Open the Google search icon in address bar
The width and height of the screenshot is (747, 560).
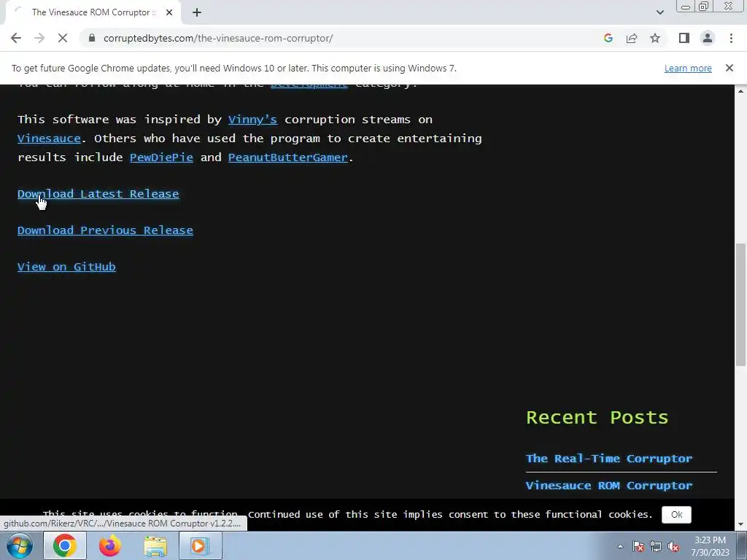608,38
